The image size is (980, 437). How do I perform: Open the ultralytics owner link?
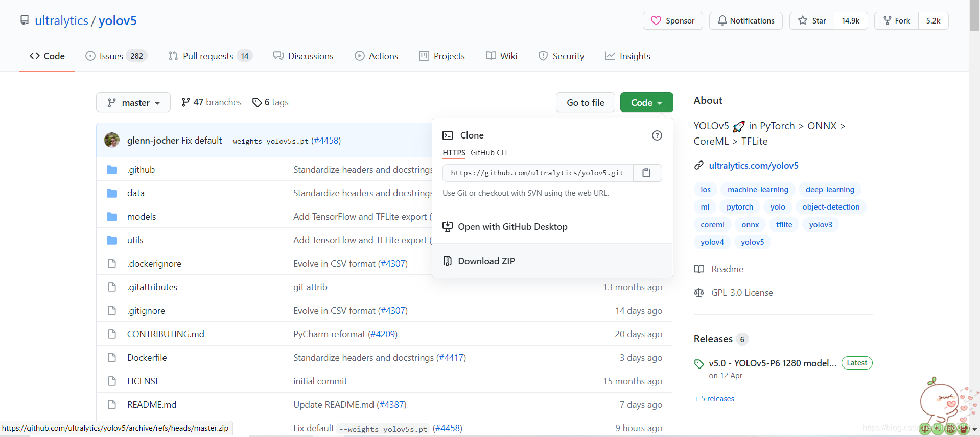point(61,20)
